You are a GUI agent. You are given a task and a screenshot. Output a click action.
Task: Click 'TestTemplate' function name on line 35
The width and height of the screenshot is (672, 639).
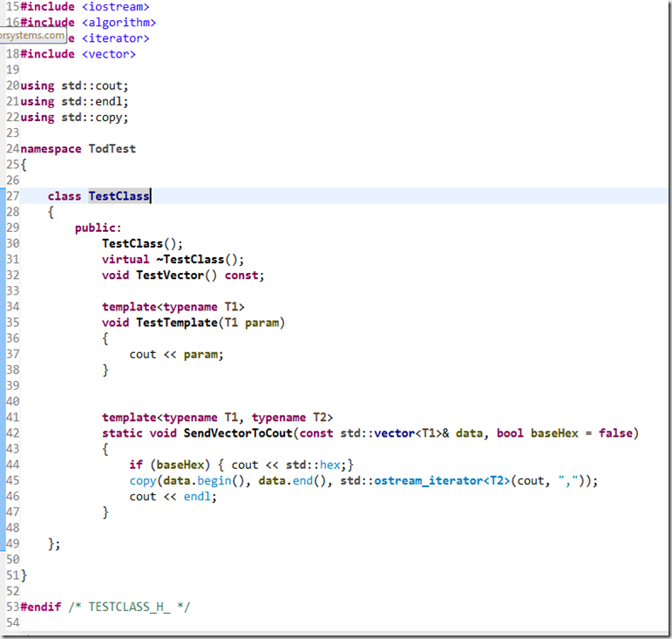177,323
